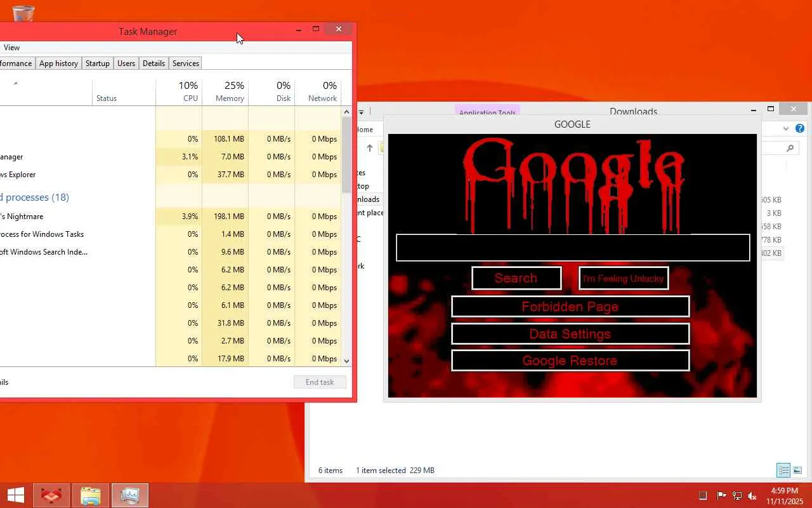The width and height of the screenshot is (812, 508).
Task: Unmute via the muted speaker tray icon
Action: [752, 495]
